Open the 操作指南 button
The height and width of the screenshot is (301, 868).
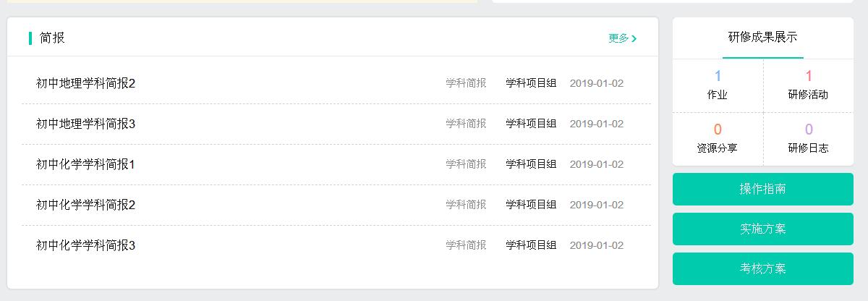762,189
